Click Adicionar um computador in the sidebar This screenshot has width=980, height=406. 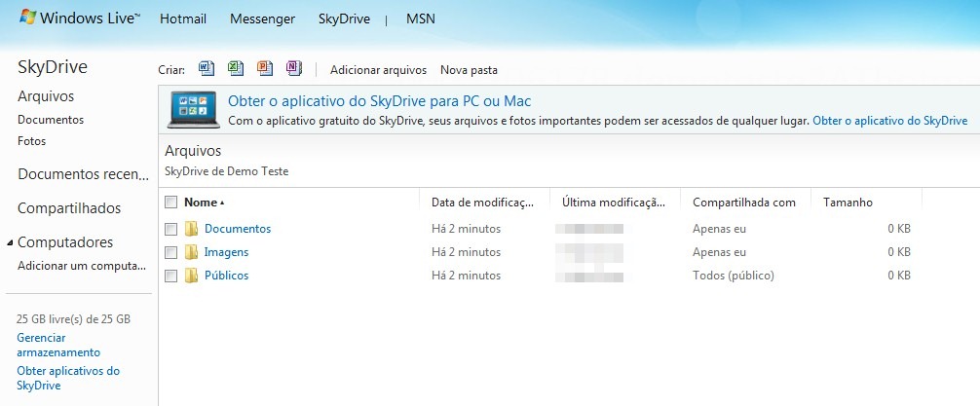click(81, 266)
